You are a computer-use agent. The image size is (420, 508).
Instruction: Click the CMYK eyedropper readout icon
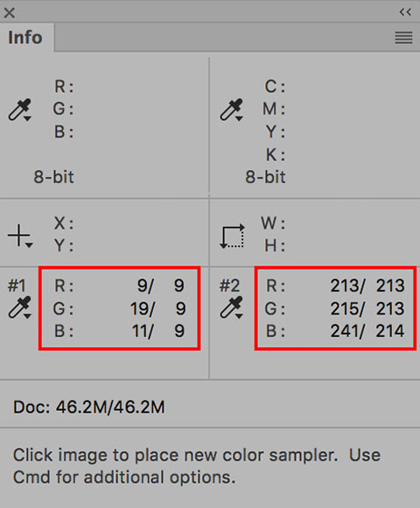point(231,109)
